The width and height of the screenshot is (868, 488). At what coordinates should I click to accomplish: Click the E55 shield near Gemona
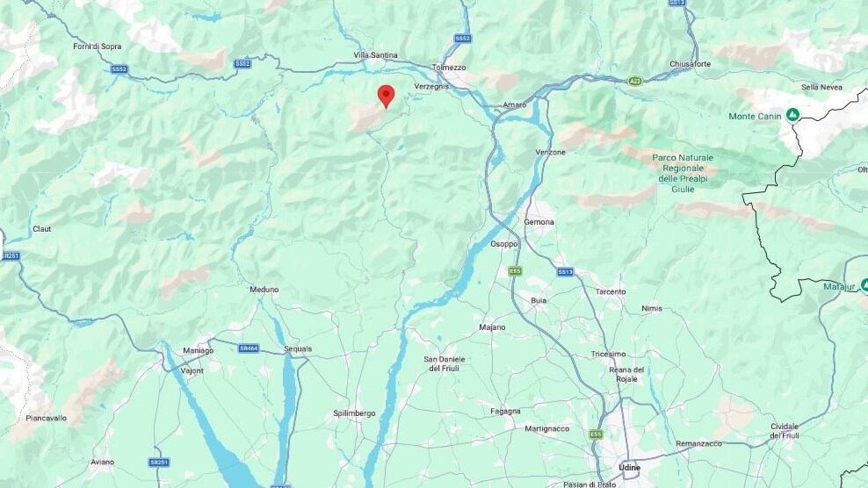tap(516, 270)
